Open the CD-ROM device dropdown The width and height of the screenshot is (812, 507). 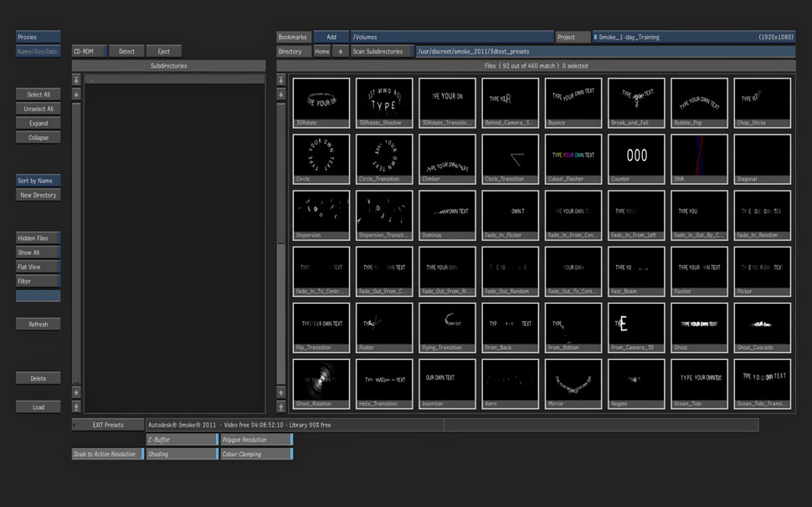pyautogui.click(x=89, y=51)
